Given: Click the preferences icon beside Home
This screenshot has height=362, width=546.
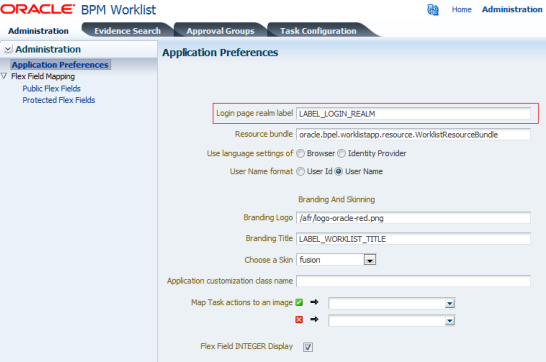Looking at the screenshot, I should point(433,10).
